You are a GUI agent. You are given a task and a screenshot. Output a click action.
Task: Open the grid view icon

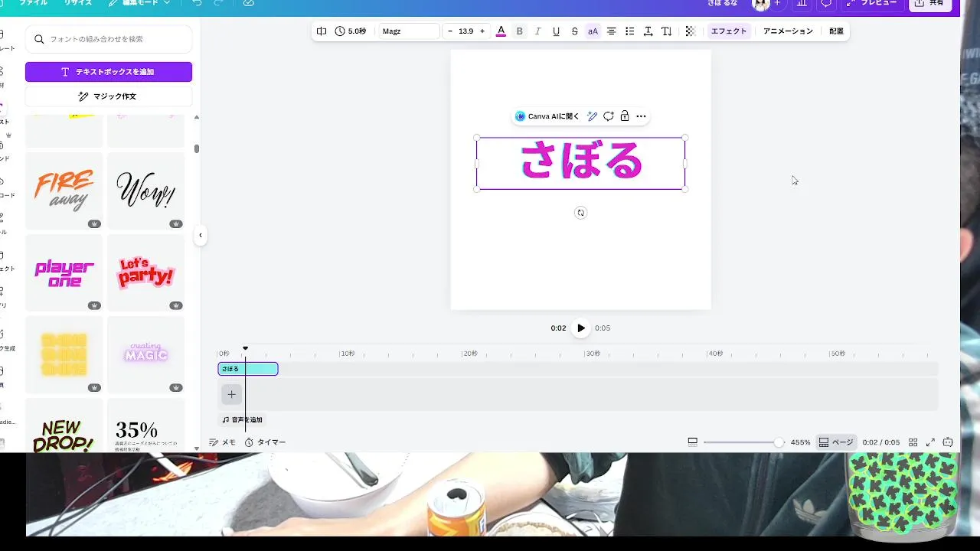click(913, 442)
